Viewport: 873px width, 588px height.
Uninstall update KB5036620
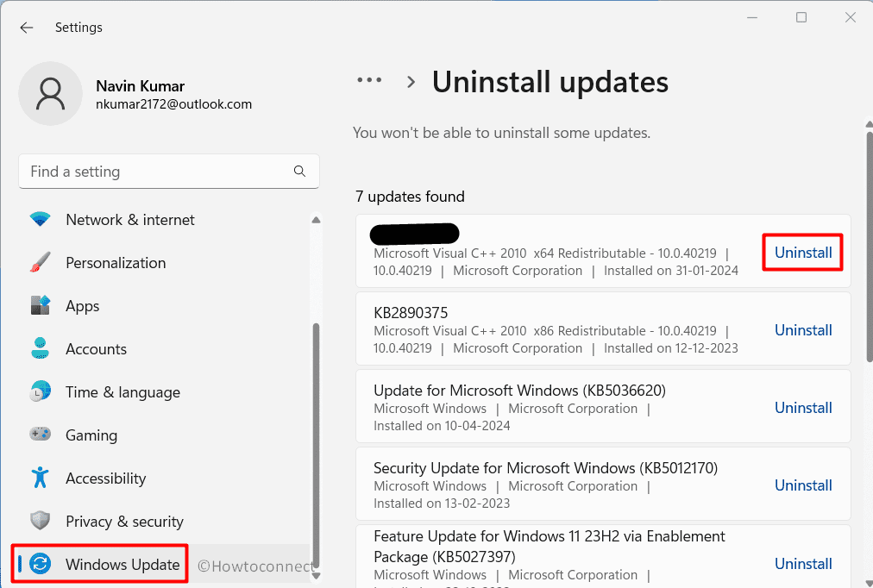(803, 408)
